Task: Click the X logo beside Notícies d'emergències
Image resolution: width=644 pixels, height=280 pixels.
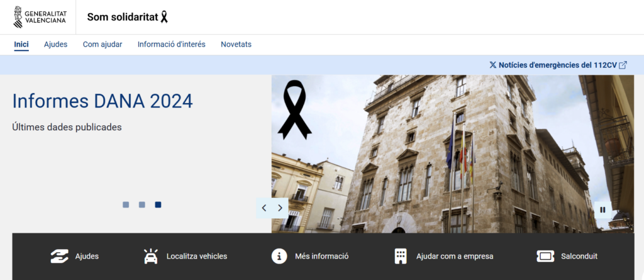Action: [492, 65]
